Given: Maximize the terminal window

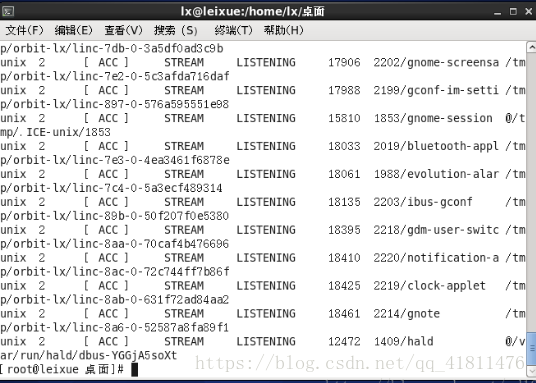Looking at the screenshot, I should [513, 12].
